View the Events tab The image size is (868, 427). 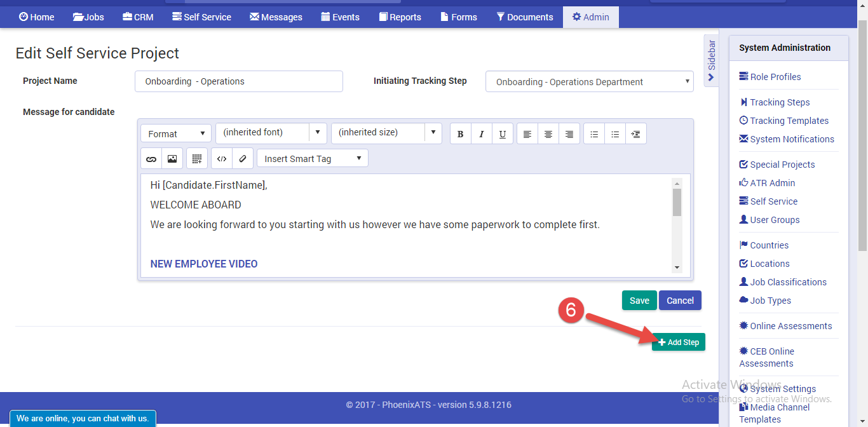tap(341, 17)
